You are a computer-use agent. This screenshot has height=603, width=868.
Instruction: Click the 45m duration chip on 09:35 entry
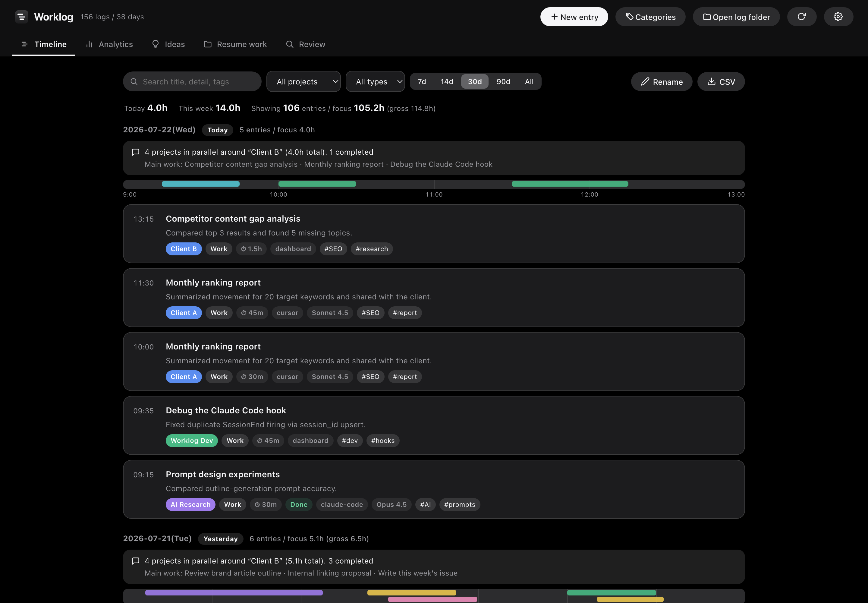click(x=268, y=440)
